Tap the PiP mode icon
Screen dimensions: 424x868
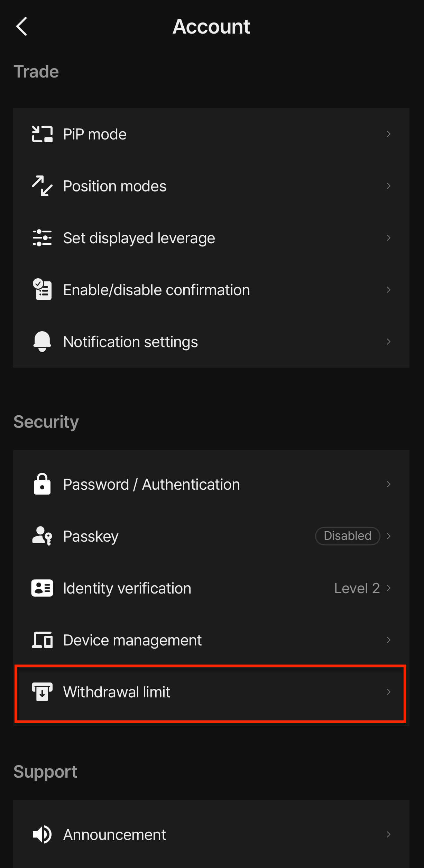click(42, 134)
